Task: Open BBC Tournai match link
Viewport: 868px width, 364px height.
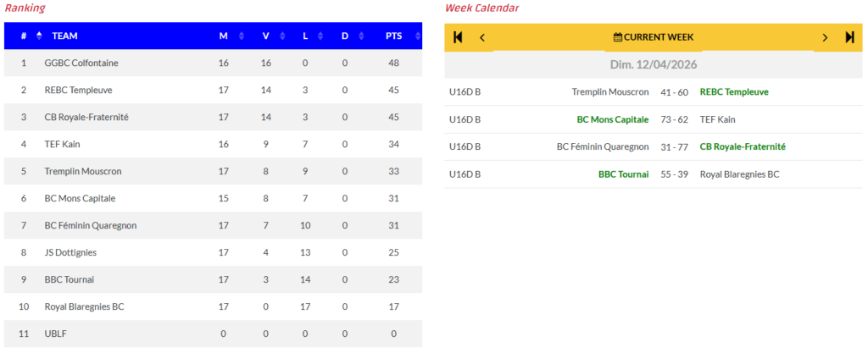Action: [623, 174]
